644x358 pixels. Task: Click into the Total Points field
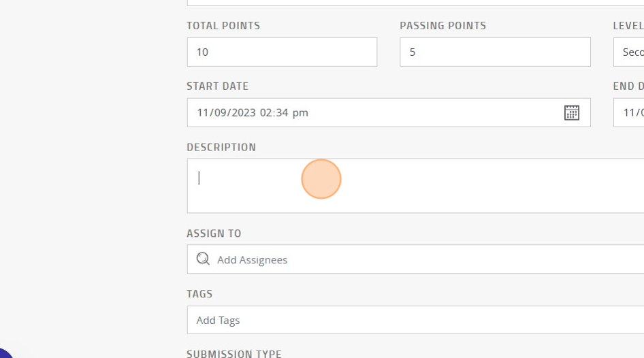click(x=282, y=52)
